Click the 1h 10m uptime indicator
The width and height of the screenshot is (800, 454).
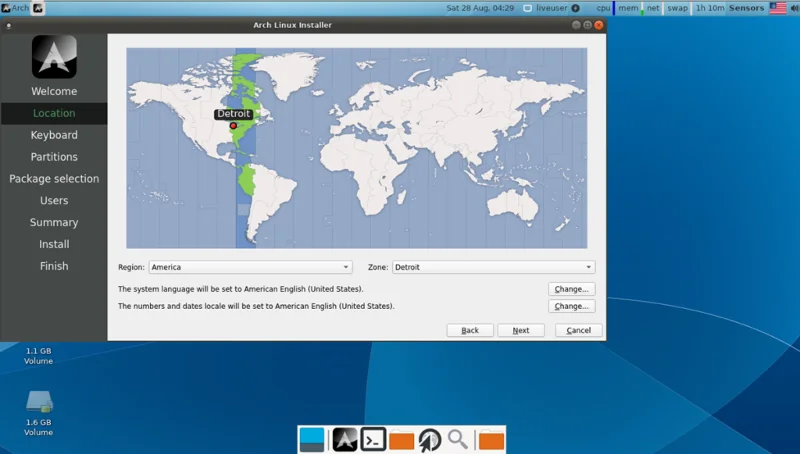[x=710, y=8]
